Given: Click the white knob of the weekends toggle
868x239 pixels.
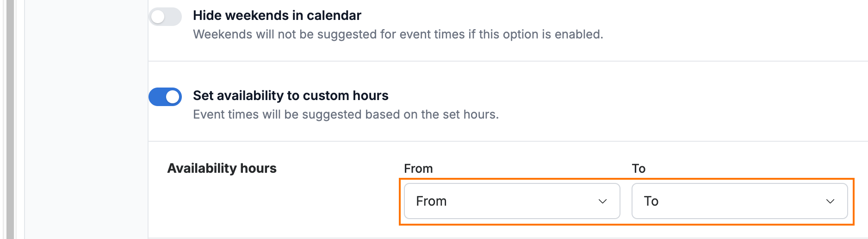Looking at the screenshot, I should tap(158, 17).
